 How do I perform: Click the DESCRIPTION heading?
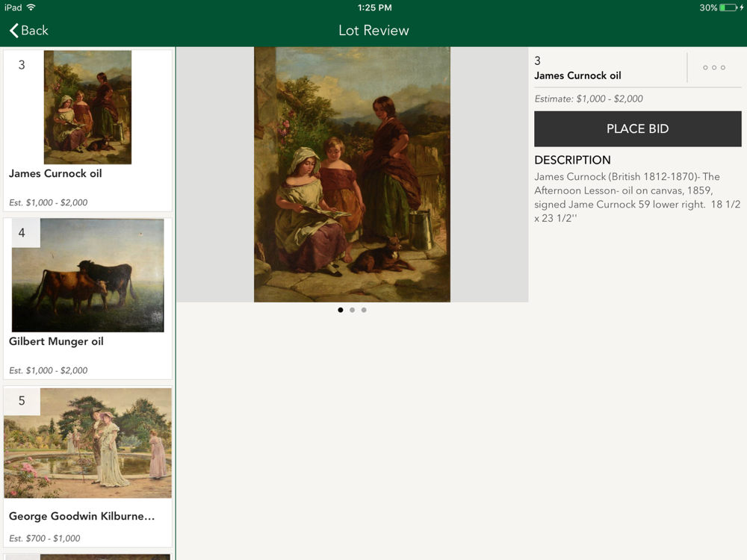point(572,160)
